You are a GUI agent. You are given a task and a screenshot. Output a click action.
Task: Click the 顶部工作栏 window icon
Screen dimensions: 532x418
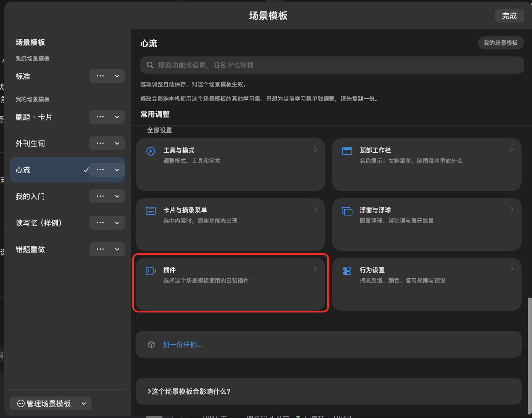click(347, 151)
